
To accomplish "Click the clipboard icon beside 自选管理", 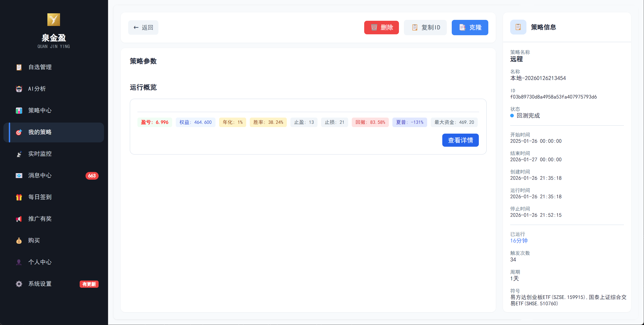I will click(19, 67).
